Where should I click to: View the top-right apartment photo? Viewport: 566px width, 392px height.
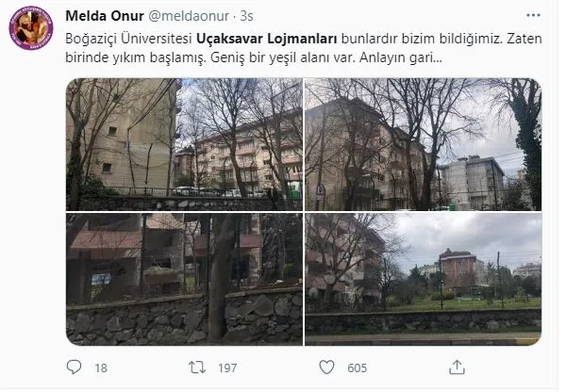click(424, 144)
